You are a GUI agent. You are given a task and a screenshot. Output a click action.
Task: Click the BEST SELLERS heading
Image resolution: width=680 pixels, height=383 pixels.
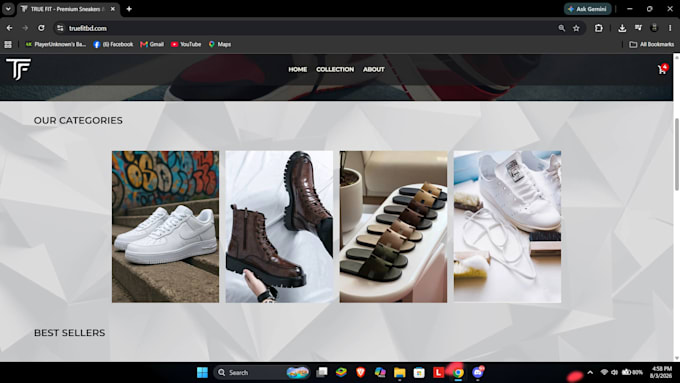(69, 333)
